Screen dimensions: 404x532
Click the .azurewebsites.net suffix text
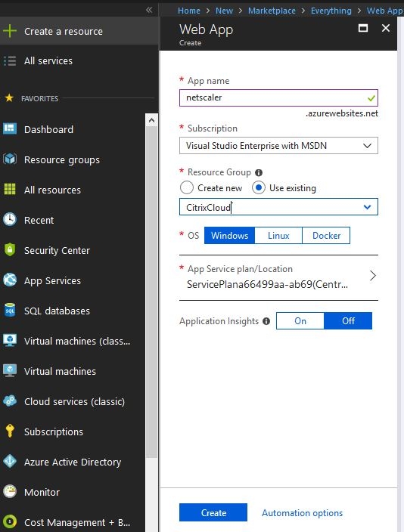[342, 113]
